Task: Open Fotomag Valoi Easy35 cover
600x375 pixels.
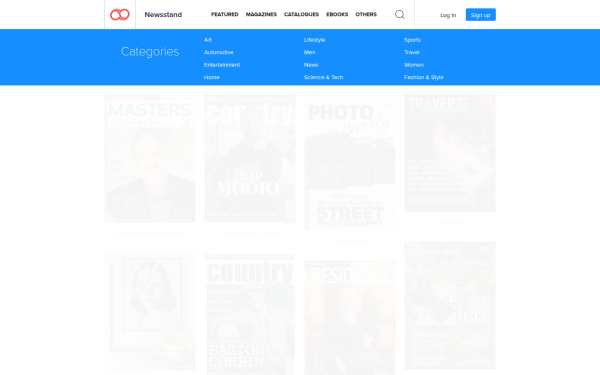Action: pyautogui.click(x=450, y=306)
